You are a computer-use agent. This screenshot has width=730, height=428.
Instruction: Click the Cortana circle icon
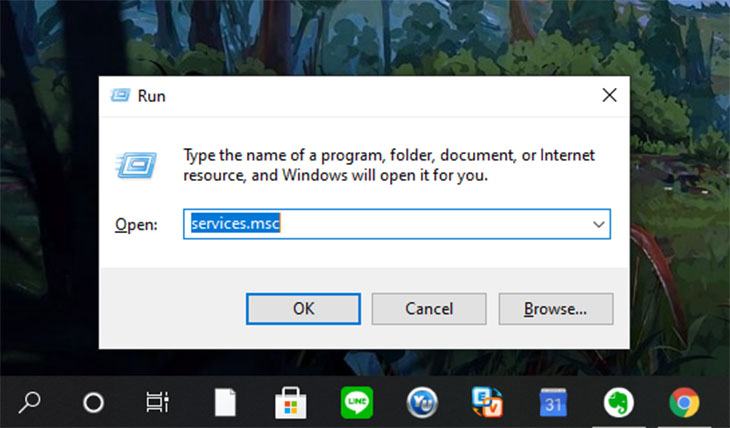pos(93,402)
